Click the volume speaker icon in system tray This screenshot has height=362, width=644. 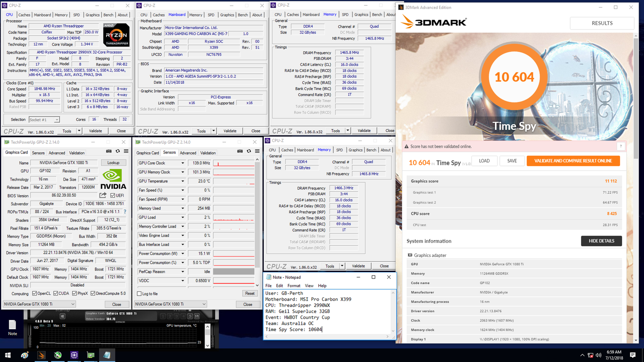tap(599, 355)
